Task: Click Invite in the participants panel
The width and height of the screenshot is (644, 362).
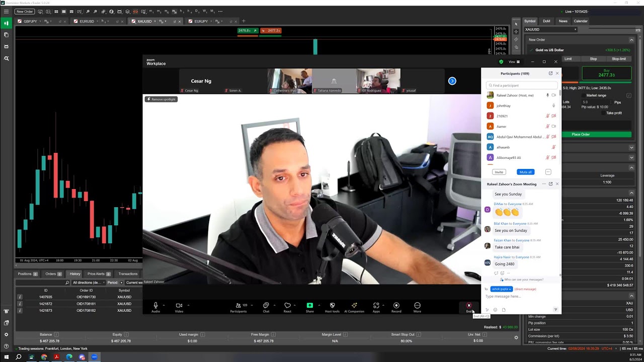Action: pyautogui.click(x=499, y=172)
